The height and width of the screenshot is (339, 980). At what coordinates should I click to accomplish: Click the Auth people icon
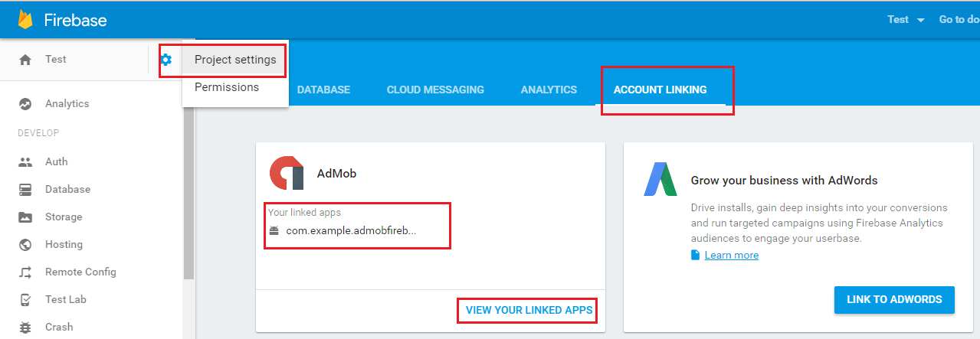point(25,162)
